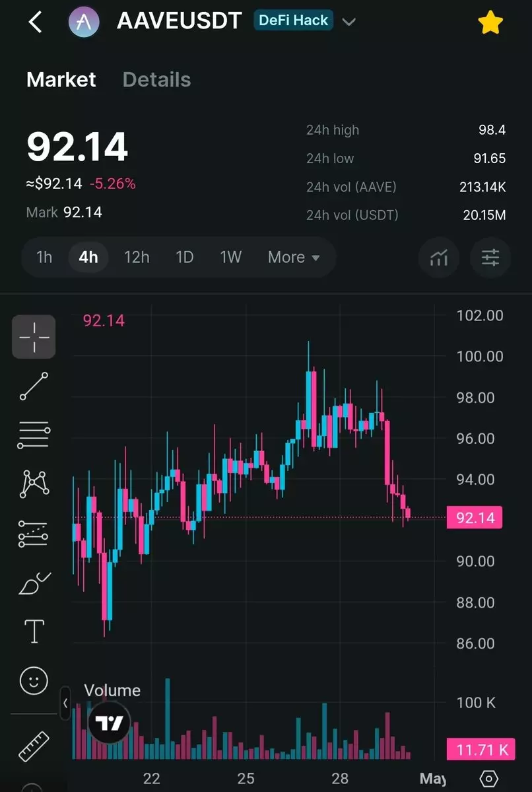Image resolution: width=532 pixels, height=792 pixels.
Task: Click the 100.00 price axis label
Action: [480, 357]
